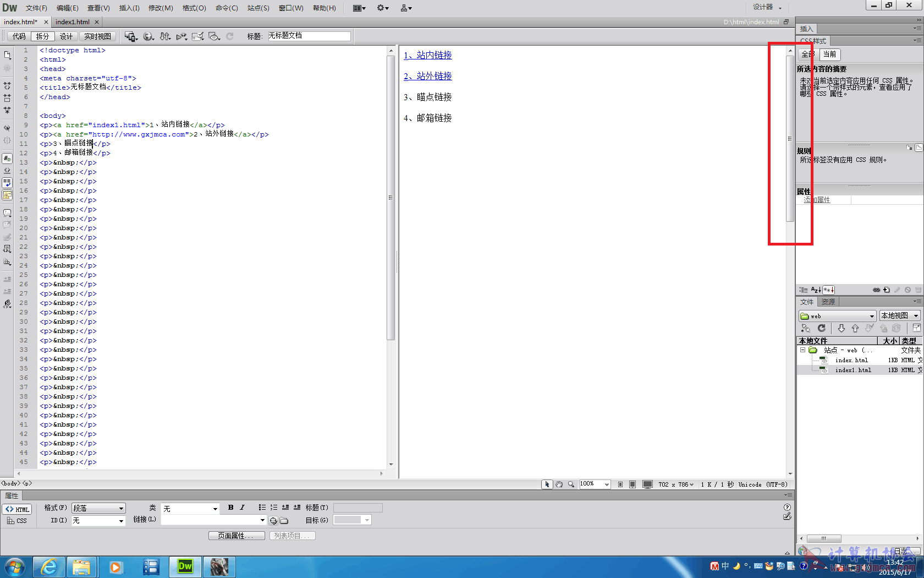
Task: Click the new CSS rule icon
Action: coord(887,290)
